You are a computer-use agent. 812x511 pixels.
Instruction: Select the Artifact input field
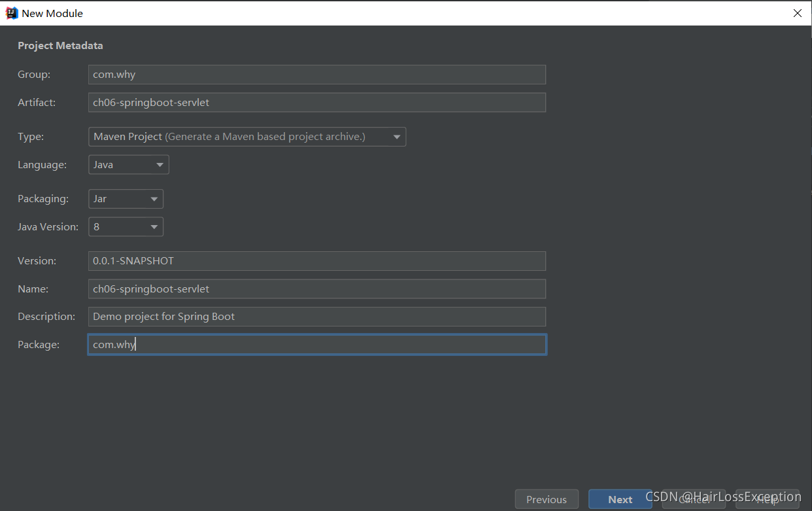[316, 102]
